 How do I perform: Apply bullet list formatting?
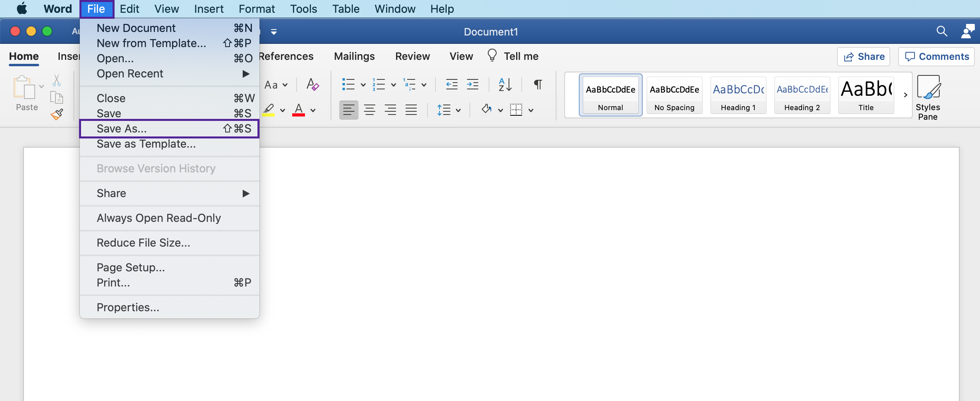pyautogui.click(x=348, y=85)
